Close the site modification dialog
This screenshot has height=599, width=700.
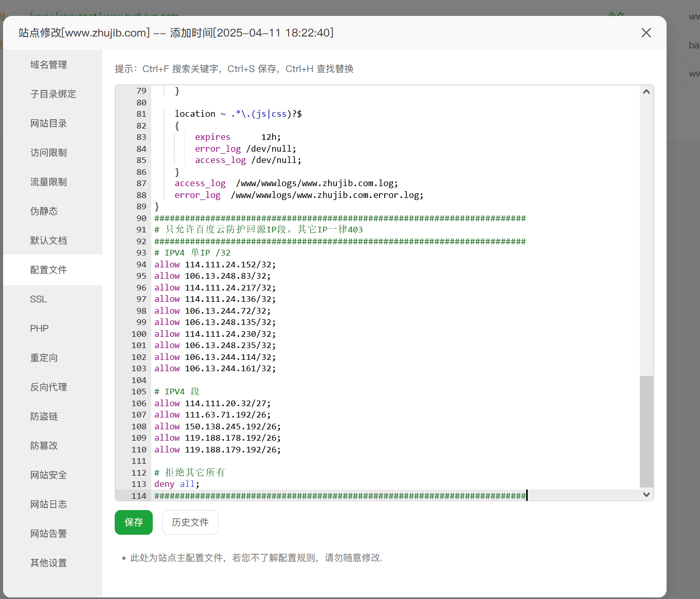point(646,33)
